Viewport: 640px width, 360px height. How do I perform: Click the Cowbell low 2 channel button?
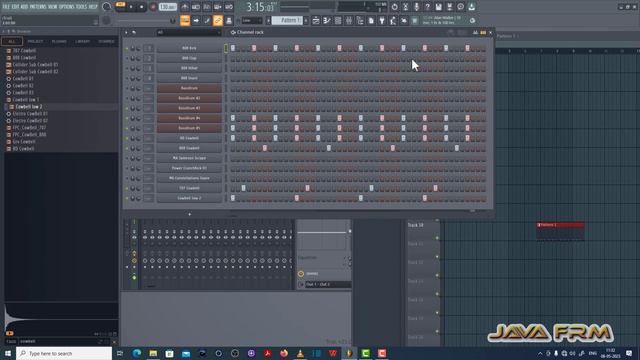(x=189, y=198)
